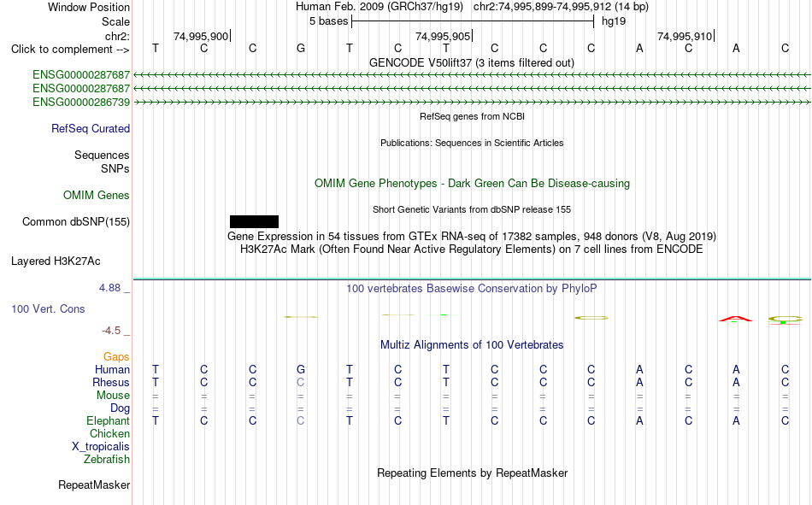Click 'Human Feb. 2009 (GRCh37/hg19)' assembly text
The image size is (812, 505).
point(379,7)
